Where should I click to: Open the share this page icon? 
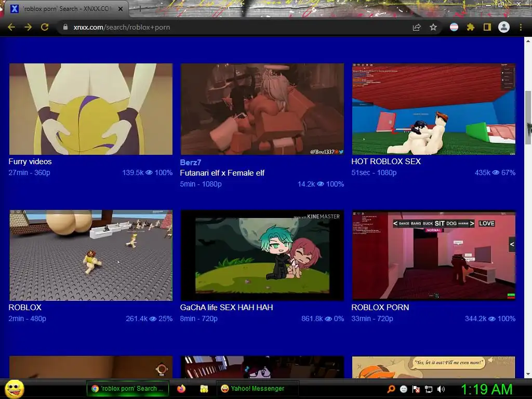[417, 27]
